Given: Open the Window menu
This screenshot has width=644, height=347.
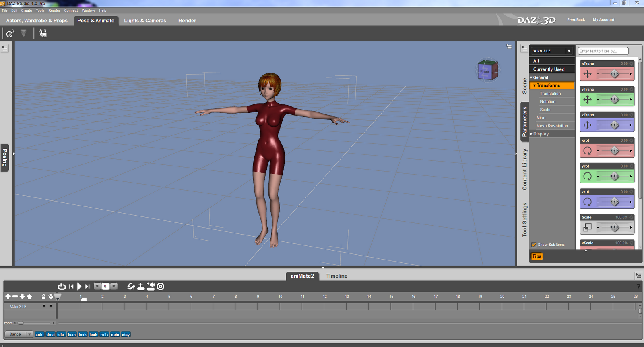Looking at the screenshot, I should [88, 10].
